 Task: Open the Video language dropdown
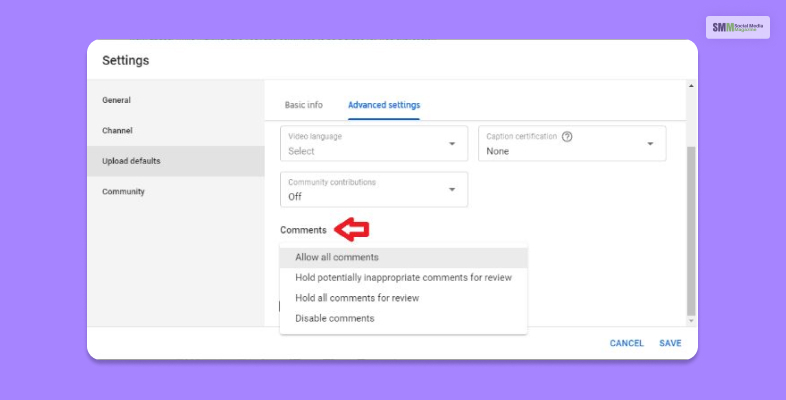pos(374,143)
